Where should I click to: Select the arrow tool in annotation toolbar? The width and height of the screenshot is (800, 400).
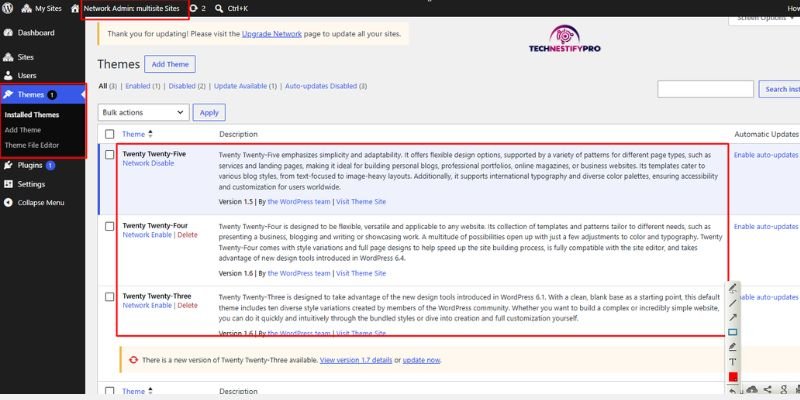coord(733,317)
